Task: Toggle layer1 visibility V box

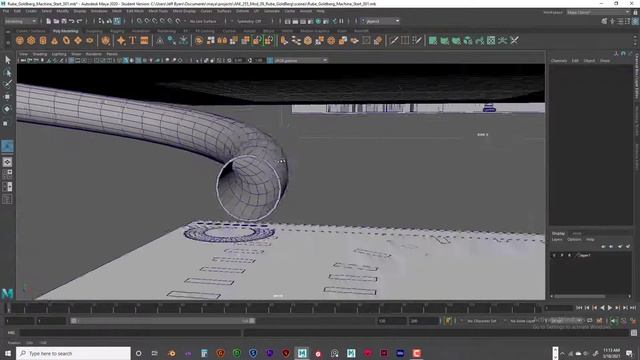Action: [554, 255]
